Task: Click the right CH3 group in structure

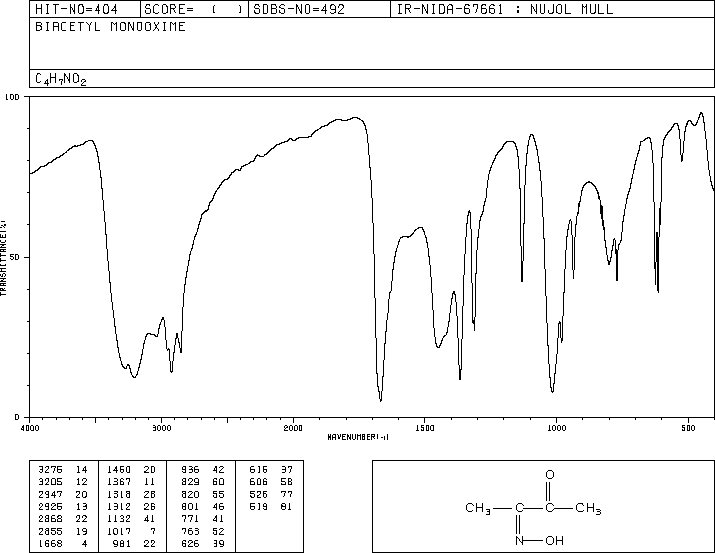Action: coord(588,508)
